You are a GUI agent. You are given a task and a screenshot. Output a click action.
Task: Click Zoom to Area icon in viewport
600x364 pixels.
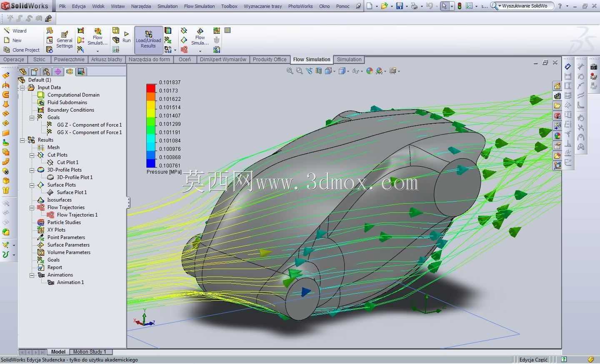tap(299, 71)
